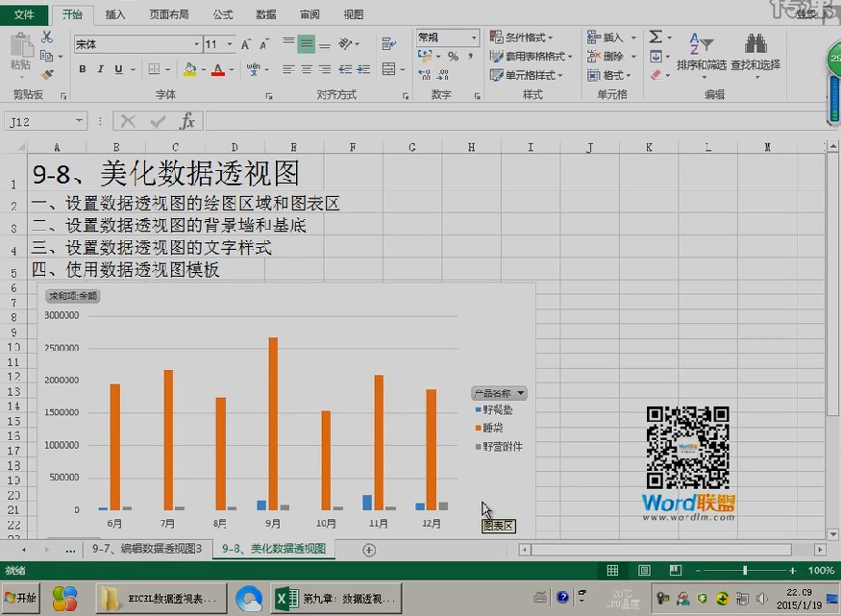
Task: Open the EXCEL数据透视表 folder in taskbar
Action: coord(162,599)
